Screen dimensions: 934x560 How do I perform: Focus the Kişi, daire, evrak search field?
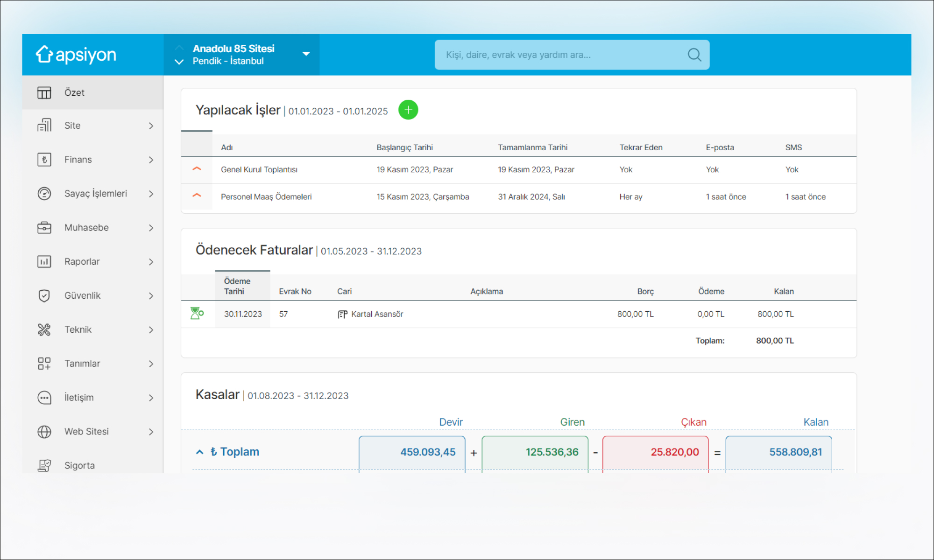[x=560, y=55]
